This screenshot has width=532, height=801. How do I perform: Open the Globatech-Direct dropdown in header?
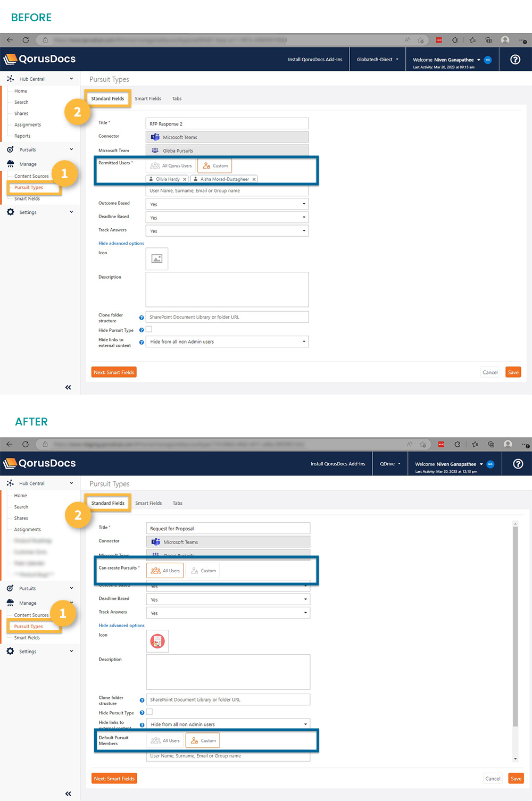(377, 60)
